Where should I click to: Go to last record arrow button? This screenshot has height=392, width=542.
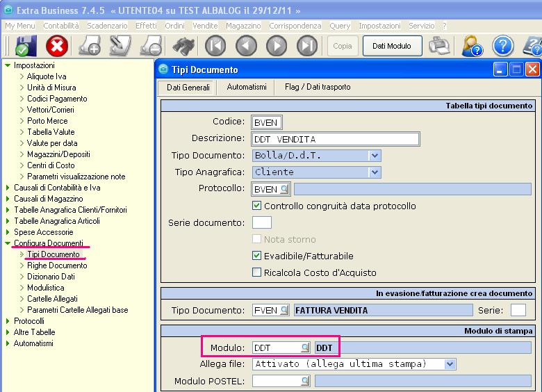pos(307,46)
